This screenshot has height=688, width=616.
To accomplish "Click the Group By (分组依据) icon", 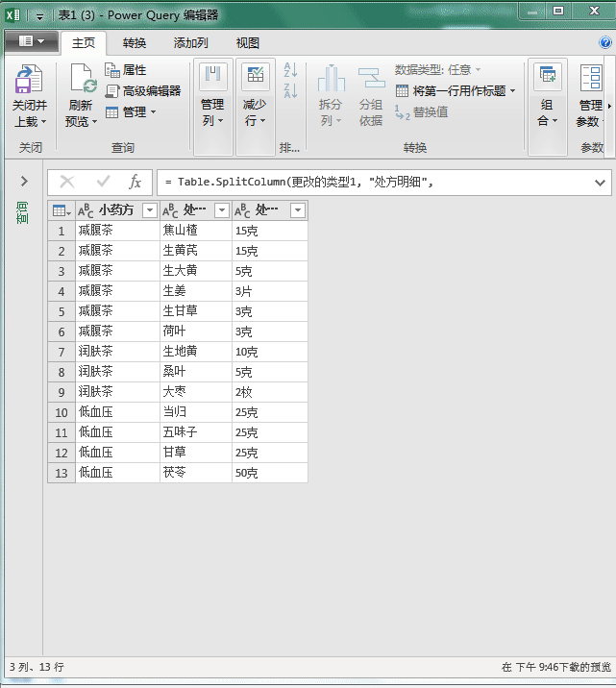I will click(371, 79).
